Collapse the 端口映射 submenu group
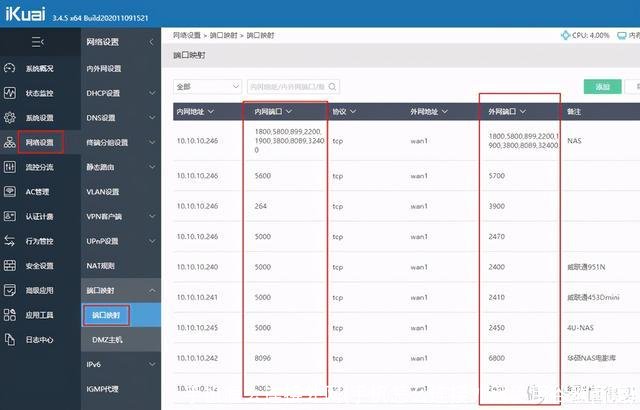Screen dimensions: 640x410 click(x=151, y=290)
